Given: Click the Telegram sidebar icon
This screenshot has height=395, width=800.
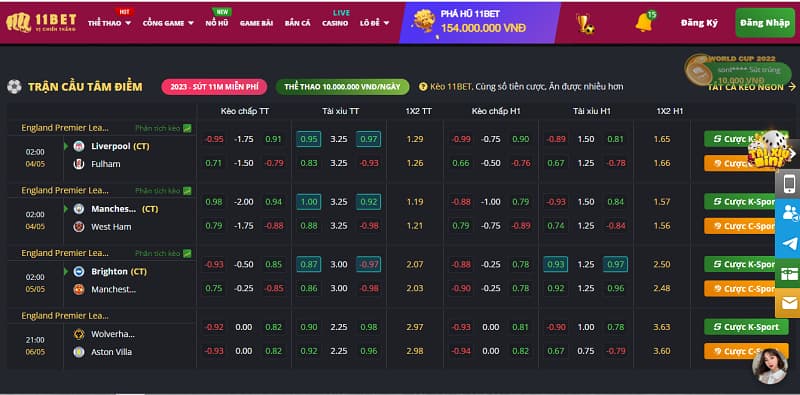Looking at the screenshot, I should point(788,243).
